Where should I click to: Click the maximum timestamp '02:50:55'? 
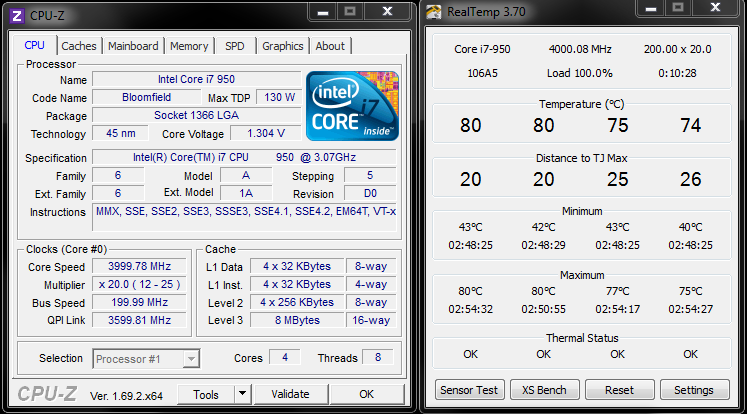pyautogui.click(x=544, y=309)
